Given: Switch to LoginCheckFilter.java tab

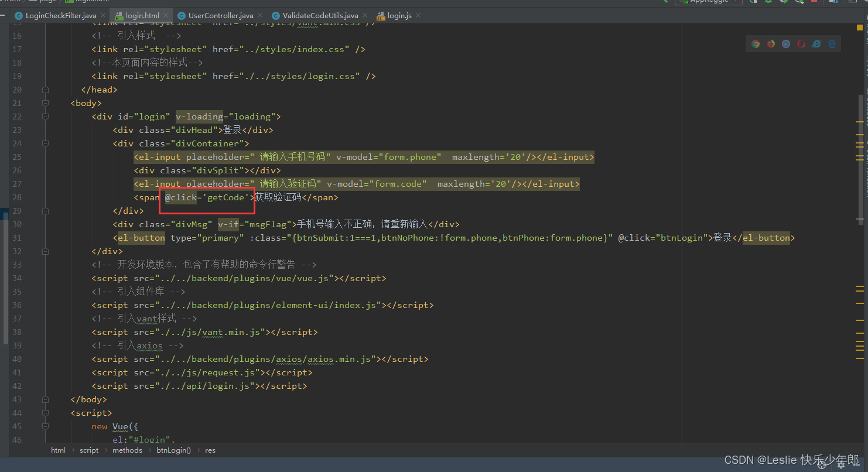Looking at the screenshot, I should pyautogui.click(x=61, y=16).
